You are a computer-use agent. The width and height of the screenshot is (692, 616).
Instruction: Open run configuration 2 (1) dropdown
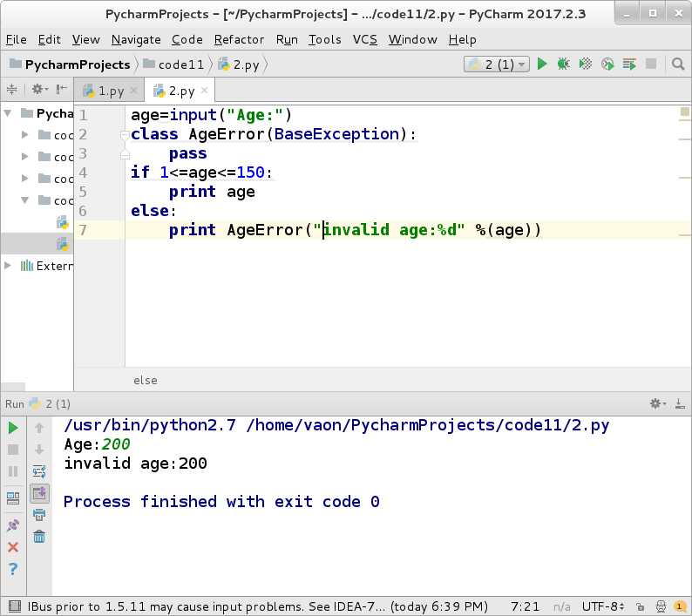tap(497, 64)
